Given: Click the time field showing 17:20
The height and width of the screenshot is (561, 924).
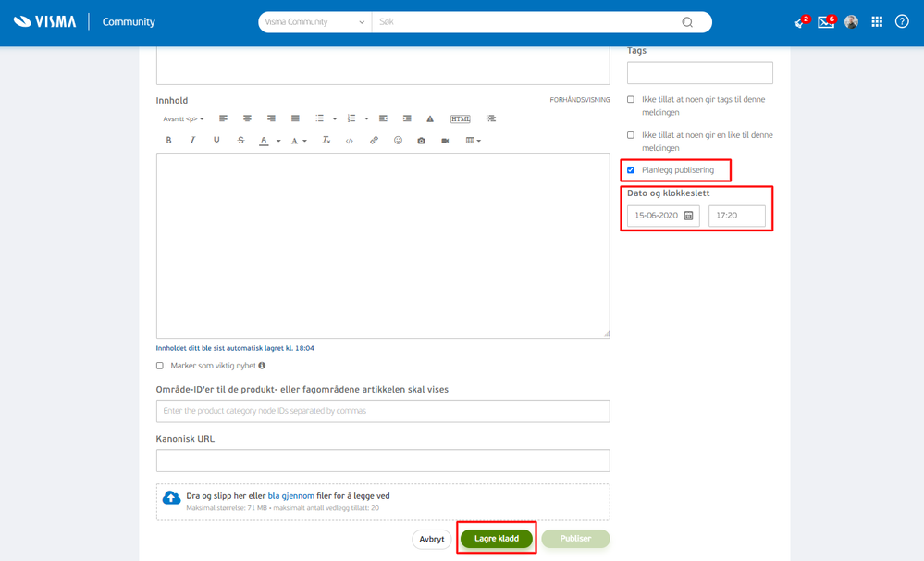Looking at the screenshot, I should point(736,216).
